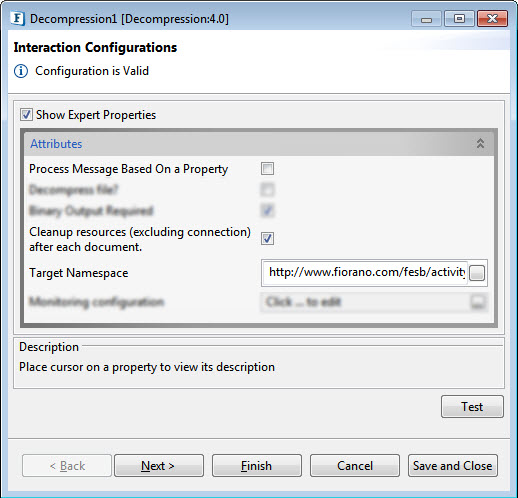
Task: Click the info icon beside Configuration is Valid
Action: pos(21,71)
